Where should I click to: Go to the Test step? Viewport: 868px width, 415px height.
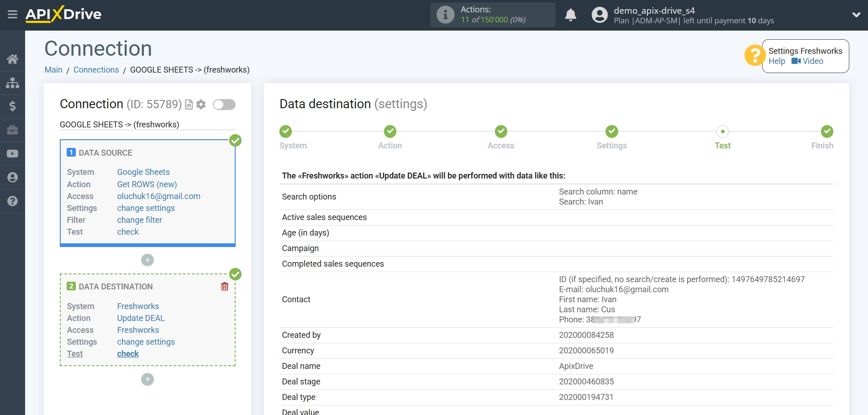[x=723, y=131]
